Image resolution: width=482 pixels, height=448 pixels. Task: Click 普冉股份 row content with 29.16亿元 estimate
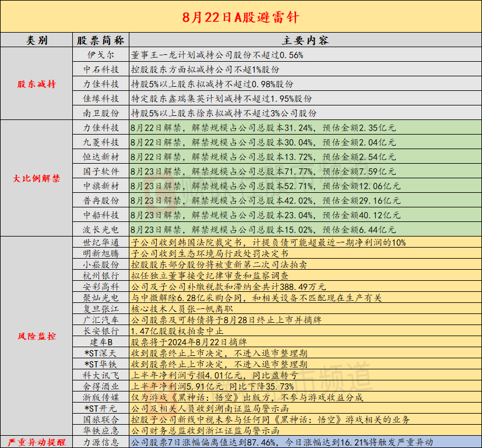point(266,200)
